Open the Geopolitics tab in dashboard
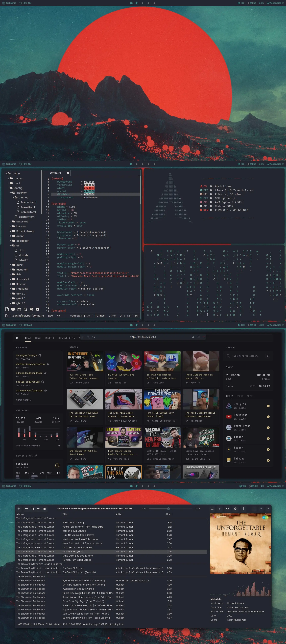 (x=66, y=338)
